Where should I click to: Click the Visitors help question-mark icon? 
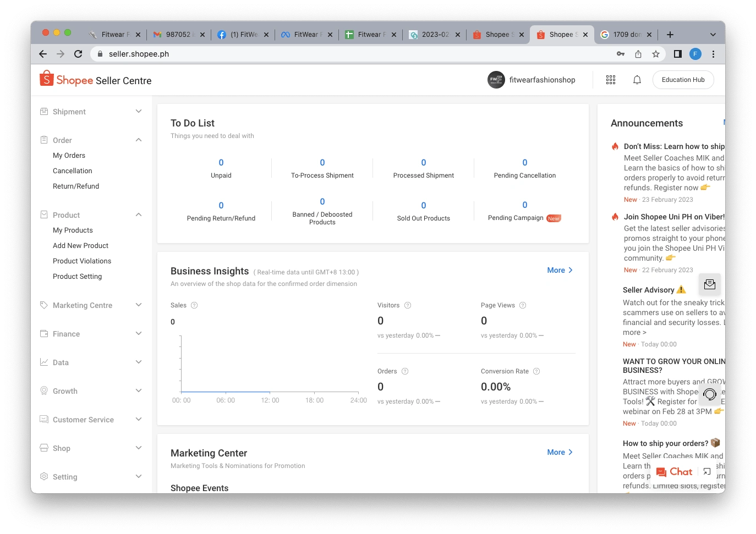click(x=408, y=305)
